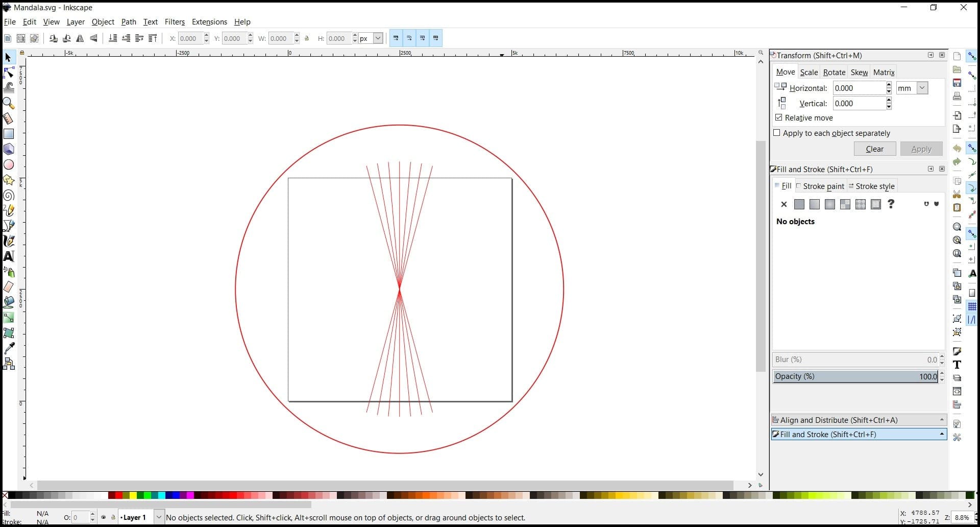Expand the Align and Distribute panel

pos(859,420)
